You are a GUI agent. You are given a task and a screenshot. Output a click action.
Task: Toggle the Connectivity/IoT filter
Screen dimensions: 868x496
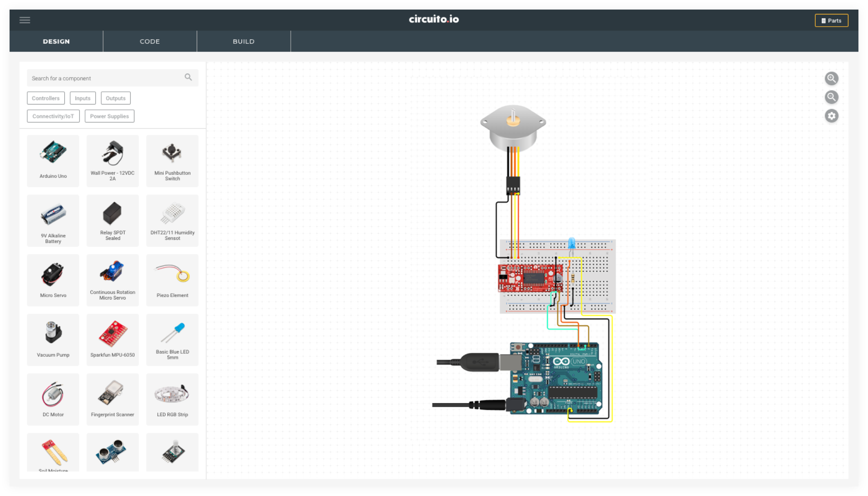(x=53, y=116)
